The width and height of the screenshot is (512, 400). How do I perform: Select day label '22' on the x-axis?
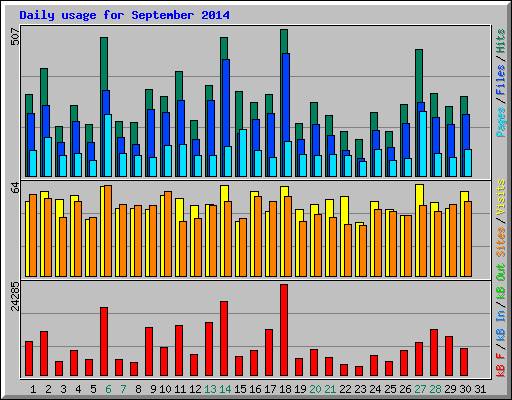click(345, 389)
